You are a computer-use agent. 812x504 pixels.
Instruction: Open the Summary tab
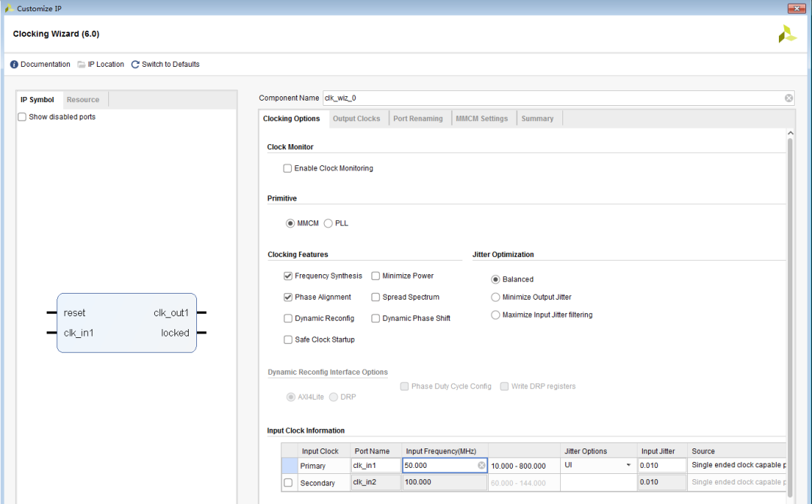tap(538, 119)
